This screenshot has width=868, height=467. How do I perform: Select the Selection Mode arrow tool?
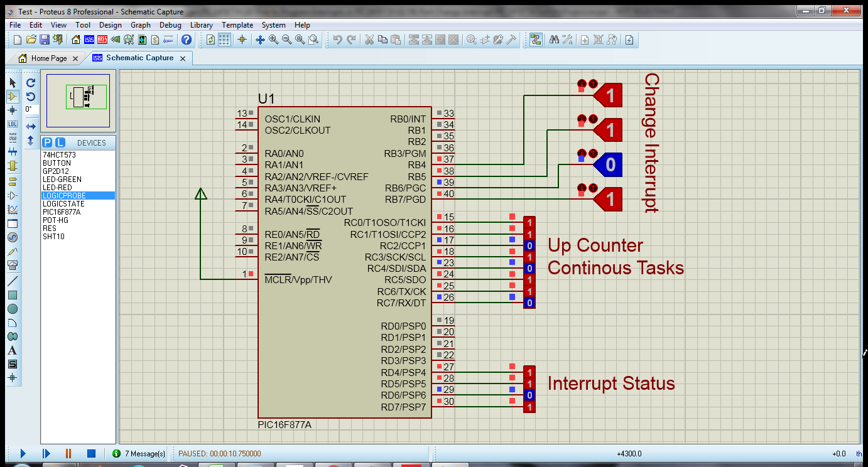tap(13, 83)
